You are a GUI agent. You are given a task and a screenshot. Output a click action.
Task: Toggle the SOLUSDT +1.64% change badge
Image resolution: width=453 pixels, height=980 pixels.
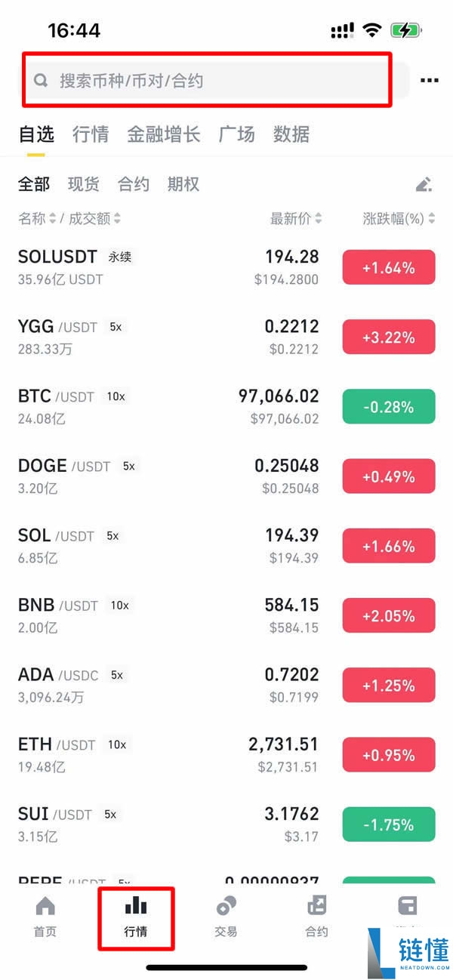pos(389,267)
